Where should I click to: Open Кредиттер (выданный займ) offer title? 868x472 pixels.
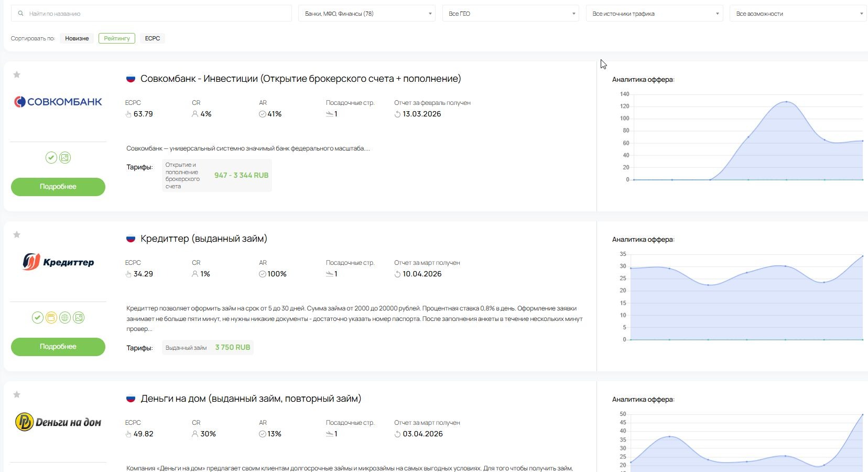pos(204,239)
